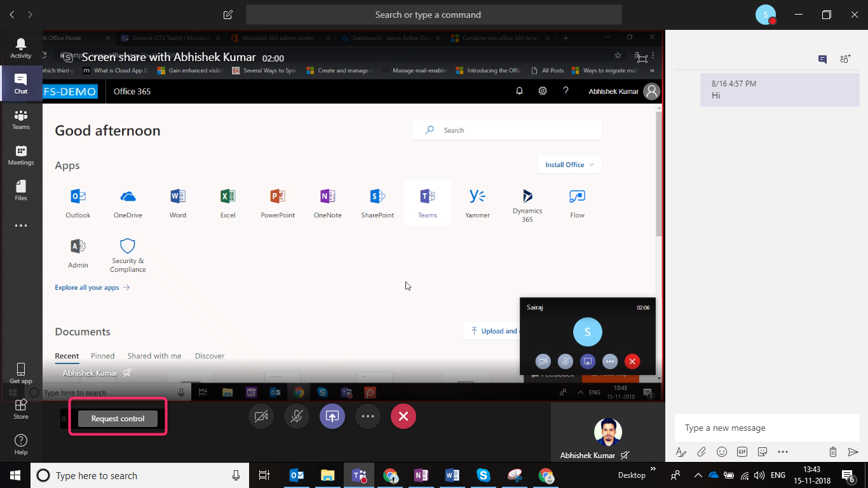Click Flow app in shared screen
The image size is (868, 488).
[x=577, y=203]
